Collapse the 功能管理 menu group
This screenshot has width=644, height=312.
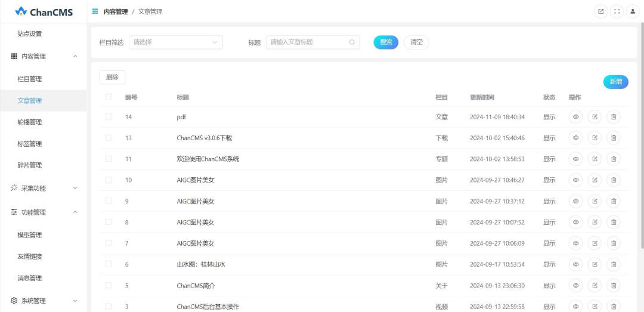pyautogui.click(x=44, y=212)
